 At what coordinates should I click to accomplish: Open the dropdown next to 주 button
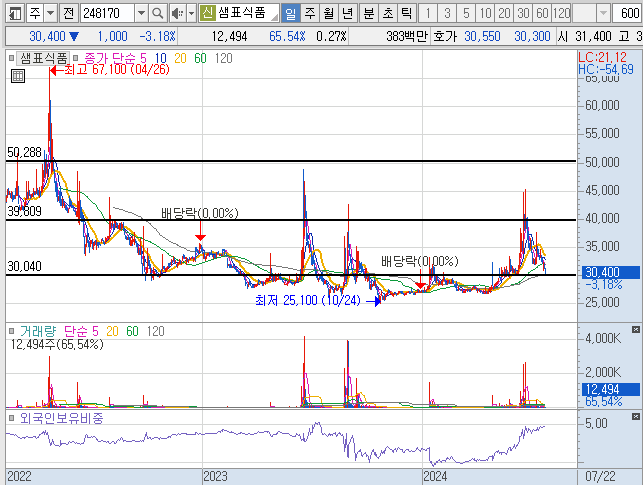(x=50, y=13)
